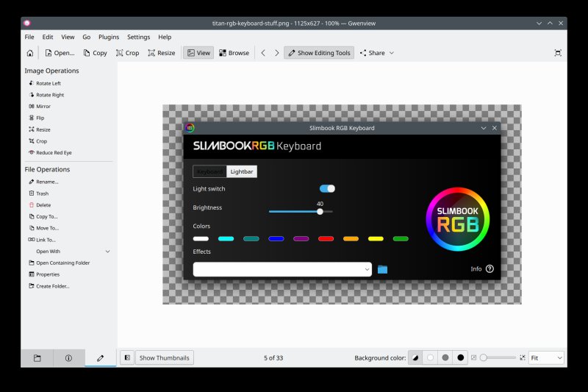The height and width of the screenshot is (392, 588).
Task: Click Reduce Red Eye operation
Action: [x=54, y=152]
